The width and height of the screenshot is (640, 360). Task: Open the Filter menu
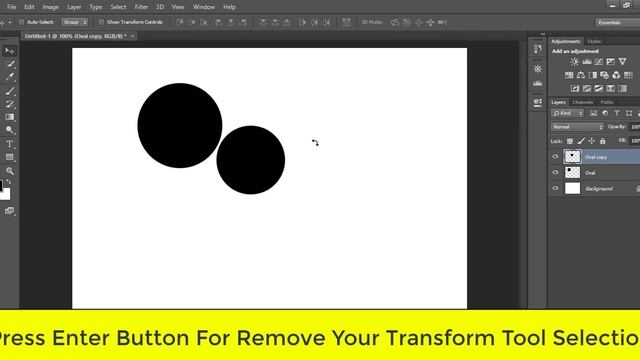coord(141,7)
